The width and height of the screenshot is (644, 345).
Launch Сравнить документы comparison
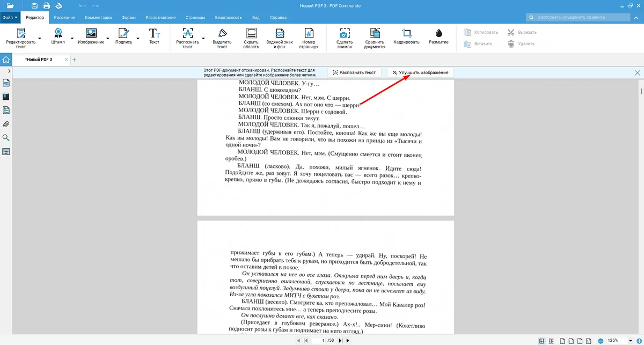(375, 38)
